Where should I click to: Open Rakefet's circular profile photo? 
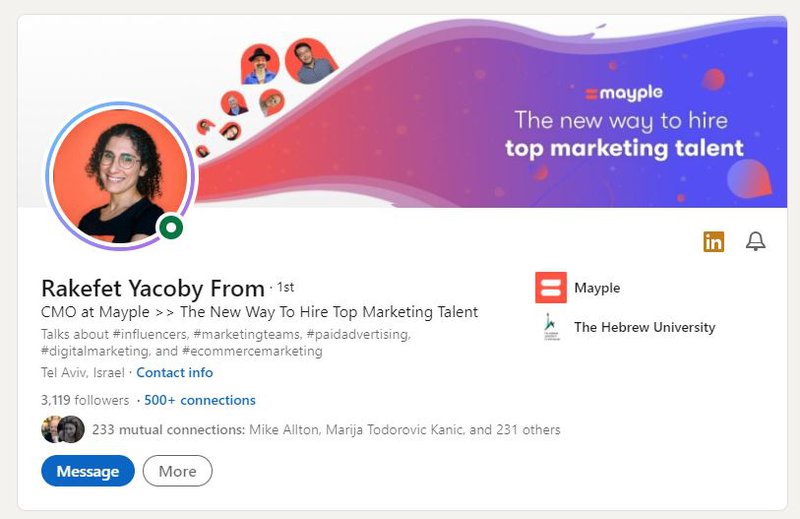pyautogui.click(x=120, y=176)
